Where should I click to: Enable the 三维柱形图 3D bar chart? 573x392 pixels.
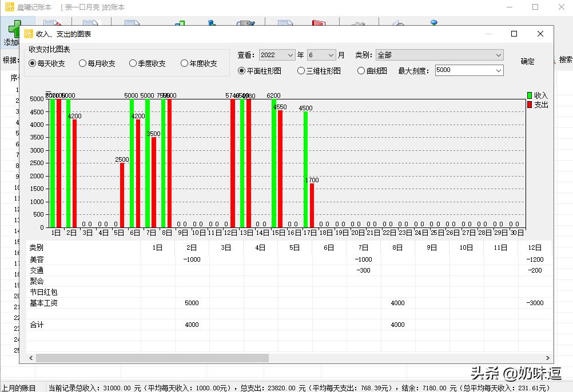pos(301,71)
